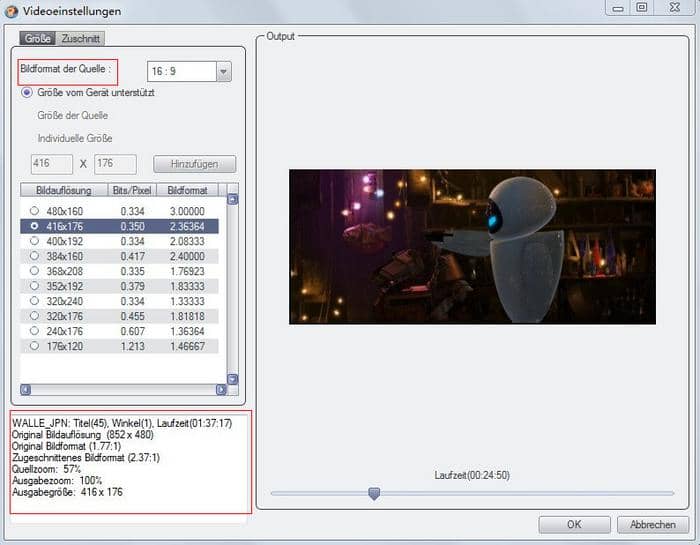Click the Zugeschnittenes Bildformat (2.37:1) line

tap(86, 458)
